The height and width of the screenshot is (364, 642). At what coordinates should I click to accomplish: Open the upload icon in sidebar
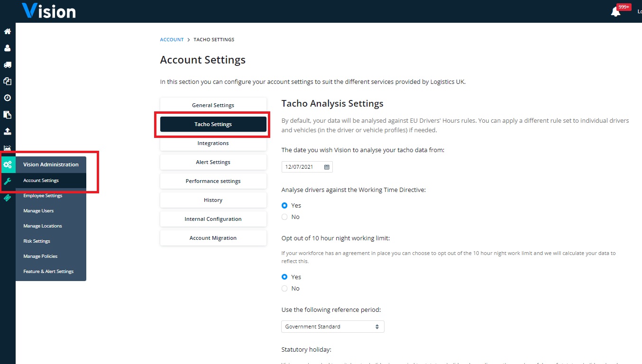click(x=7, y=131)
